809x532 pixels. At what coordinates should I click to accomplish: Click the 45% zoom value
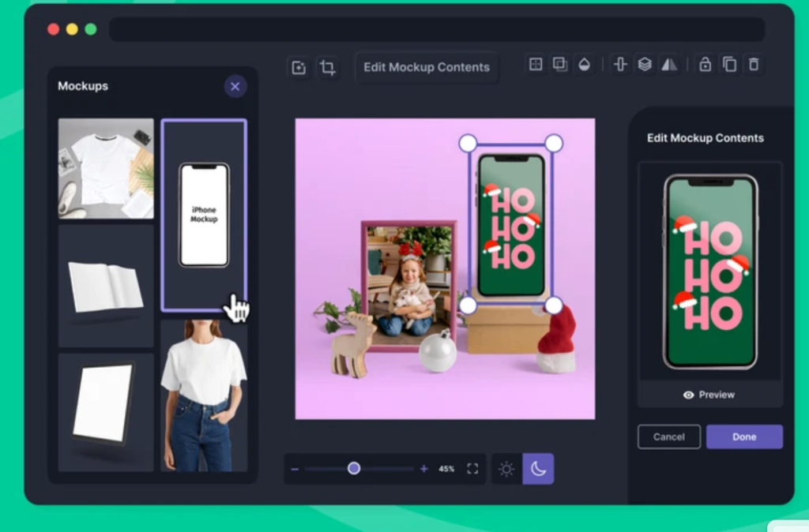click(x=446, y=469)
